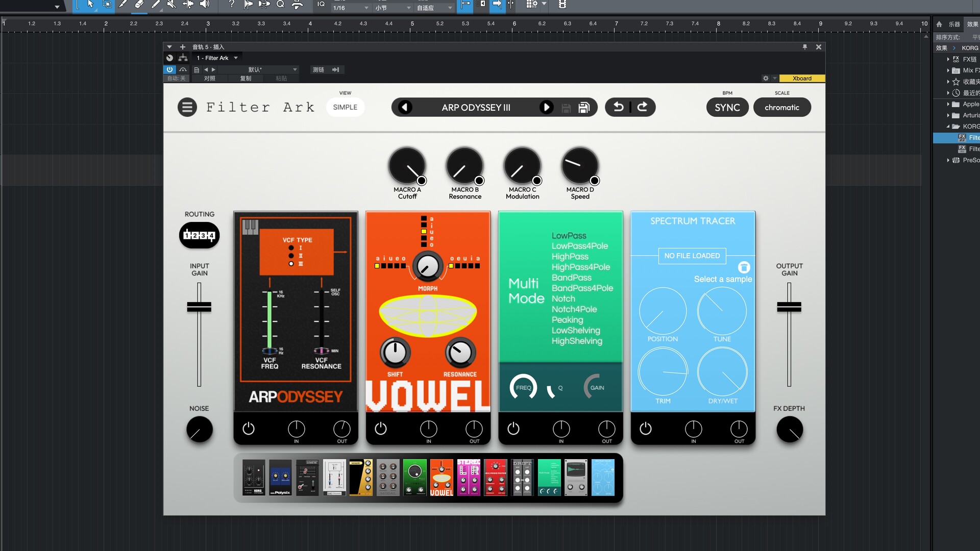The image size is (980, 551).
Task: Undo last change with undo arrow
Action: click(x=618, y=107)
